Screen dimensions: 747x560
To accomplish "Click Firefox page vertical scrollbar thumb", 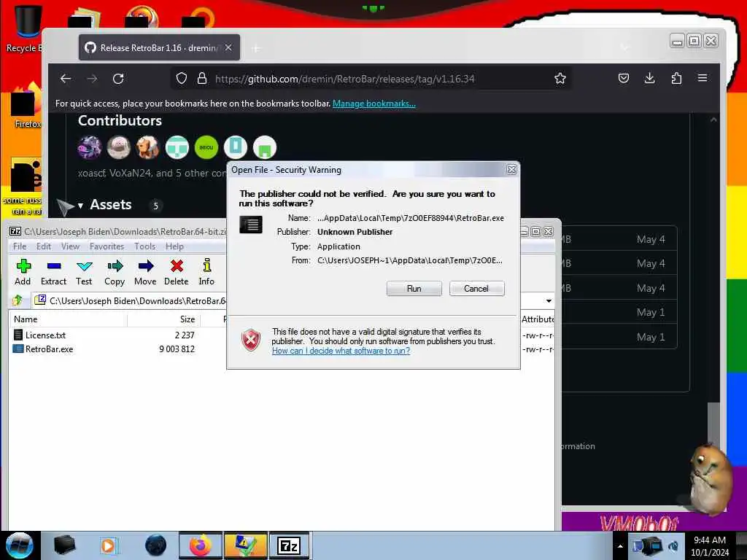I will pyautogui.click(x=713, y=424).
